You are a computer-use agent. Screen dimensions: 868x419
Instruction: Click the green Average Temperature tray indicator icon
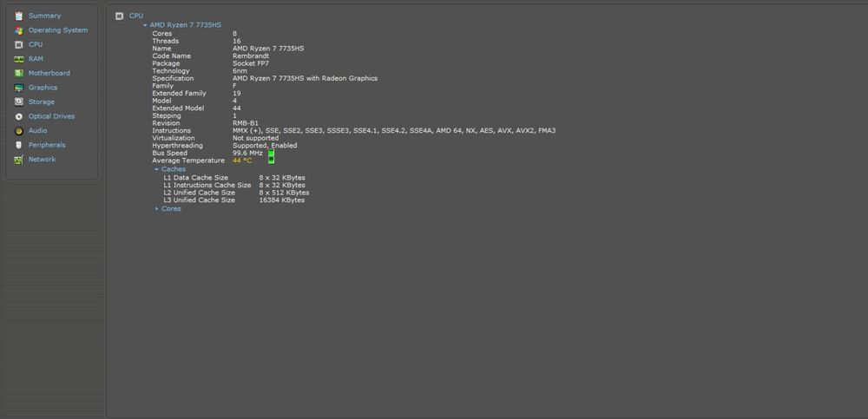coord(271,160)
